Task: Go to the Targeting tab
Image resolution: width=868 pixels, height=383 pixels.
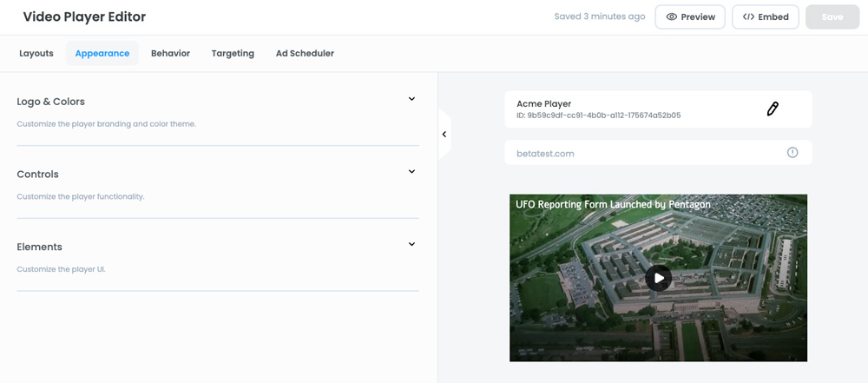Action: 233,53
